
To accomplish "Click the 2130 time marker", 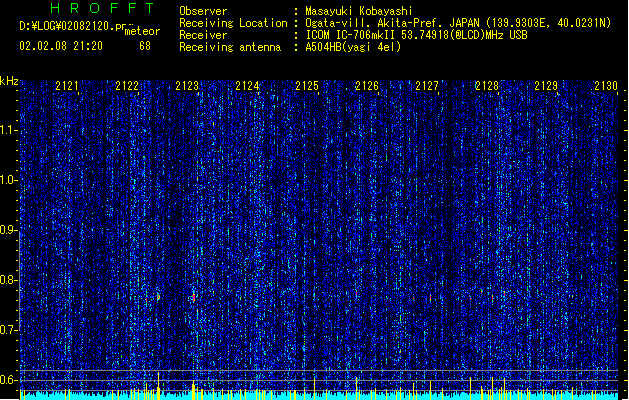I will pos(606,86).
